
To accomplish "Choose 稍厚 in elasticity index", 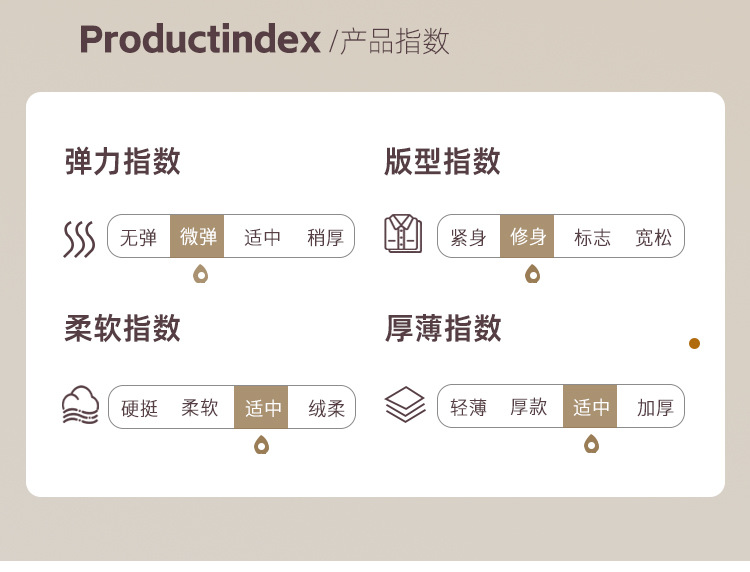I will coord(325,238).
